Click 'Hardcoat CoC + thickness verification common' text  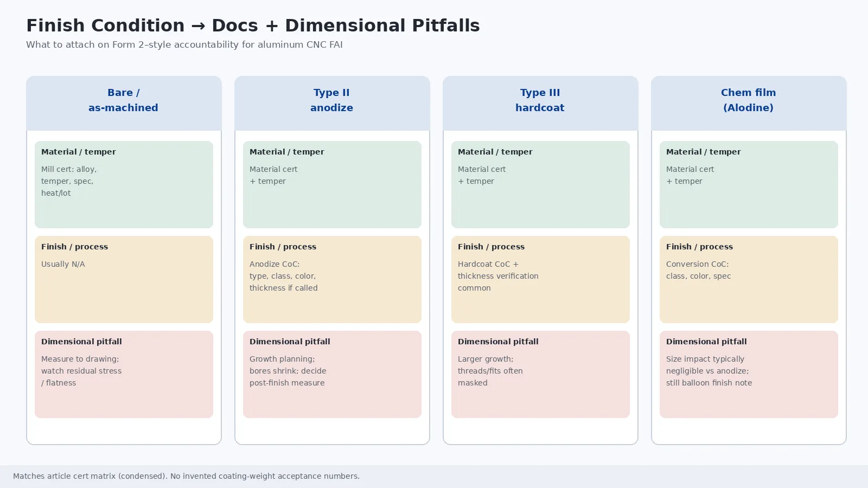[498, 276]
